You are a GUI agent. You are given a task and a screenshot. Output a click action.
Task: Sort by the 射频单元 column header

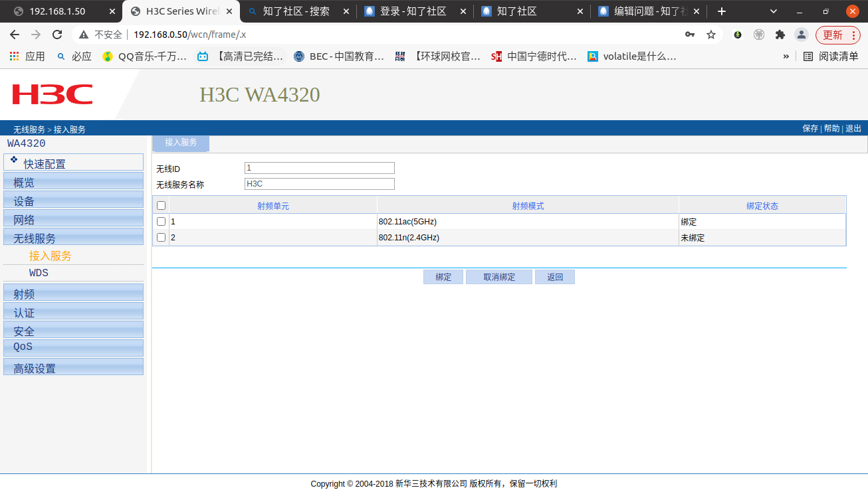point(273,206)
